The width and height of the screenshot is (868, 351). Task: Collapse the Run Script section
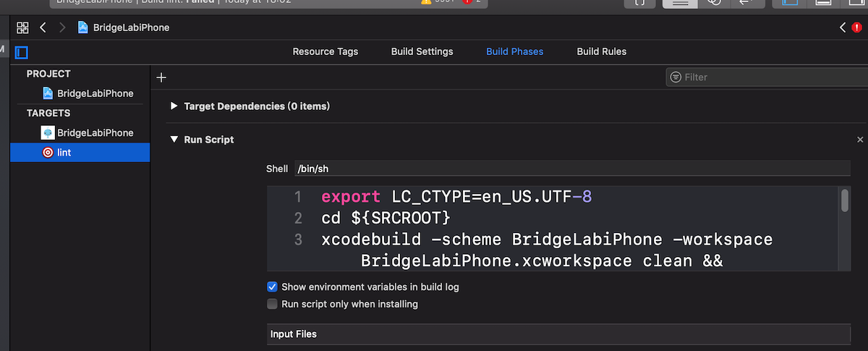(x=174, y=140)
